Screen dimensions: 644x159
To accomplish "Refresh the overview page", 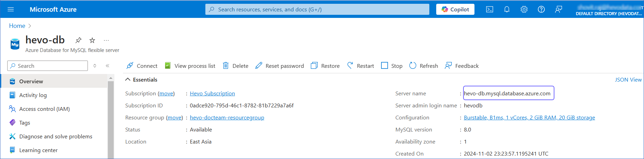I will pyautogui.click(x=423, y=66).
